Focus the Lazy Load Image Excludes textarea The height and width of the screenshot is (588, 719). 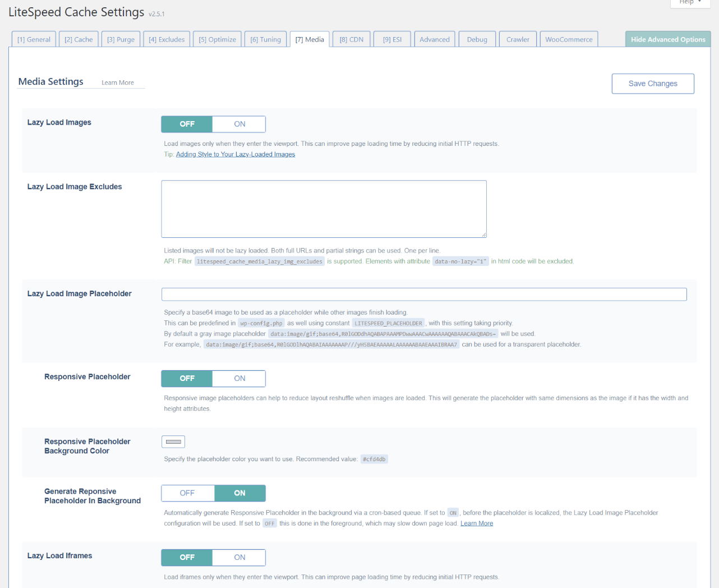[x=324, y=209]
